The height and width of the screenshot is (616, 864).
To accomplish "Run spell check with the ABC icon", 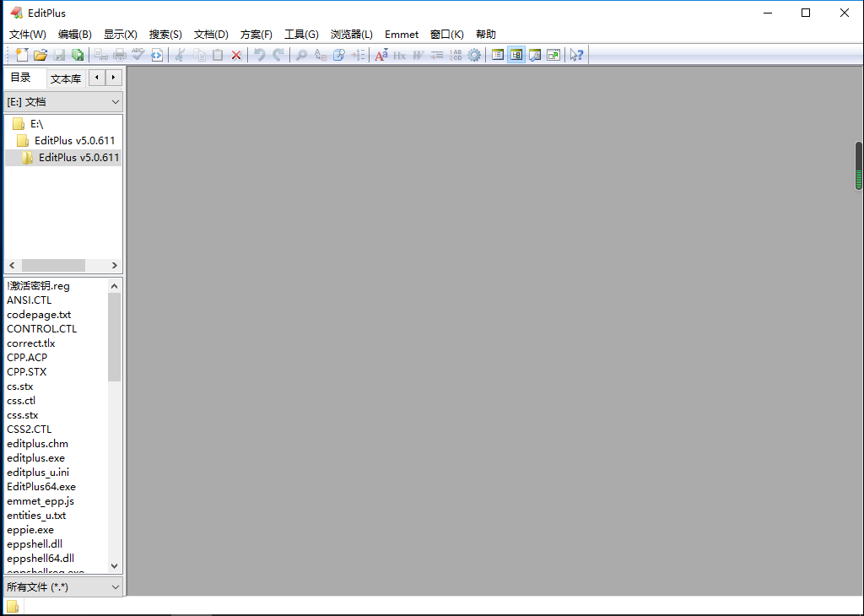I will [138, 55].
